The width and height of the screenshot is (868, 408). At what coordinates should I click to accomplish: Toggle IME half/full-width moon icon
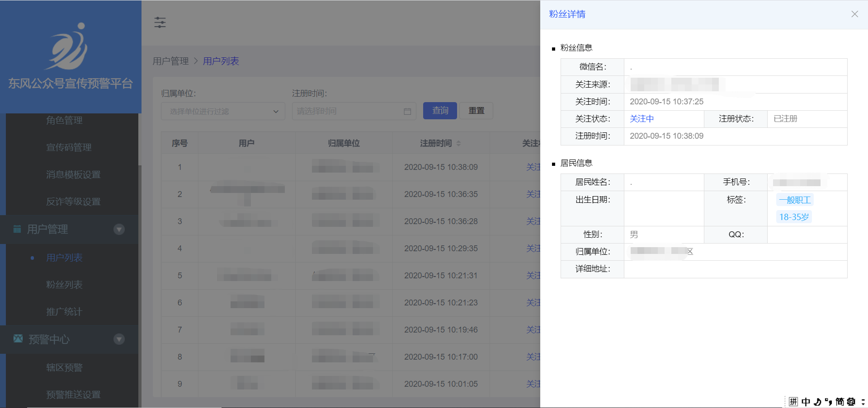click(x=817, y=402)
